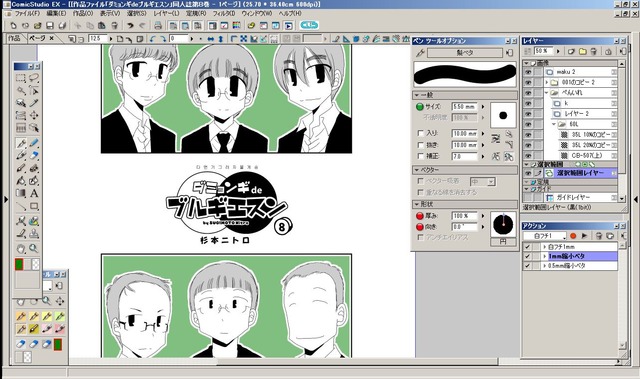Click the transparent checker color swatch in toolbox
Viewport: 640px width, 379px height.
tap(36, 264)
